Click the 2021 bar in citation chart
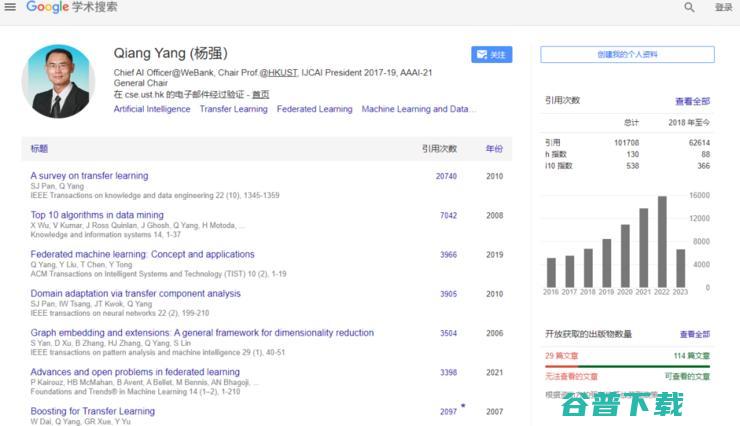 click(643, 248)
